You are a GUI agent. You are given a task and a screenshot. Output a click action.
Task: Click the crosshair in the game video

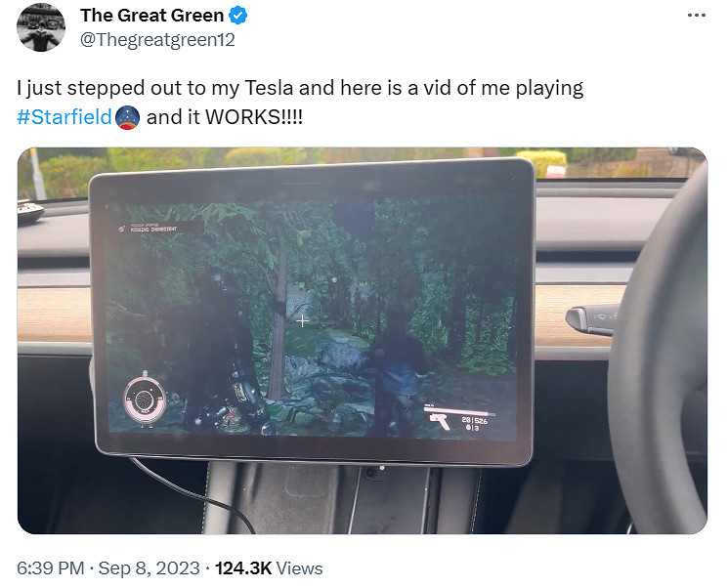pos(302,320)
